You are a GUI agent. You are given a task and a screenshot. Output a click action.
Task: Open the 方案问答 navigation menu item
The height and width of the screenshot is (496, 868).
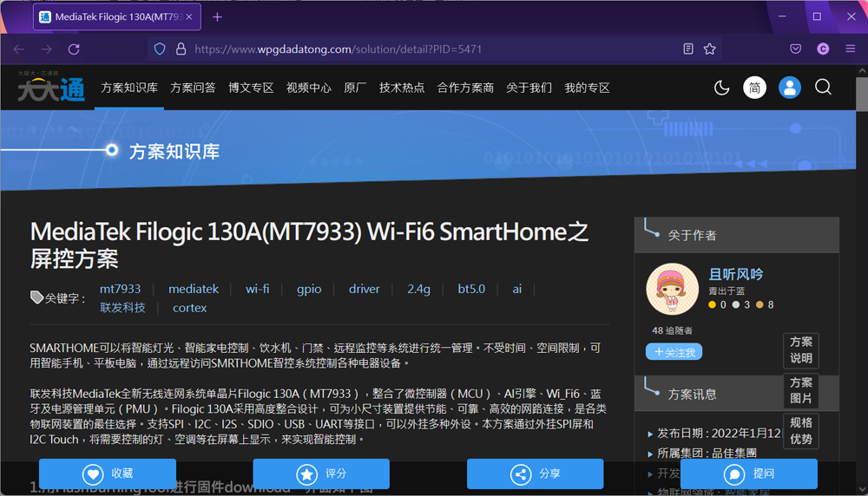click(x=193, y=88)
